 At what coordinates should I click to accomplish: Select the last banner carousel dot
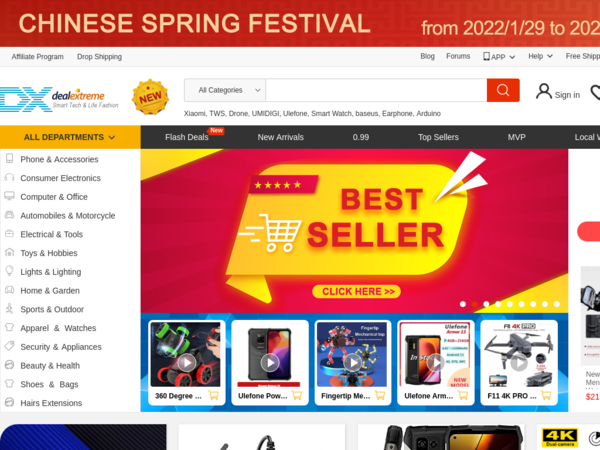(x=557, y=304)
